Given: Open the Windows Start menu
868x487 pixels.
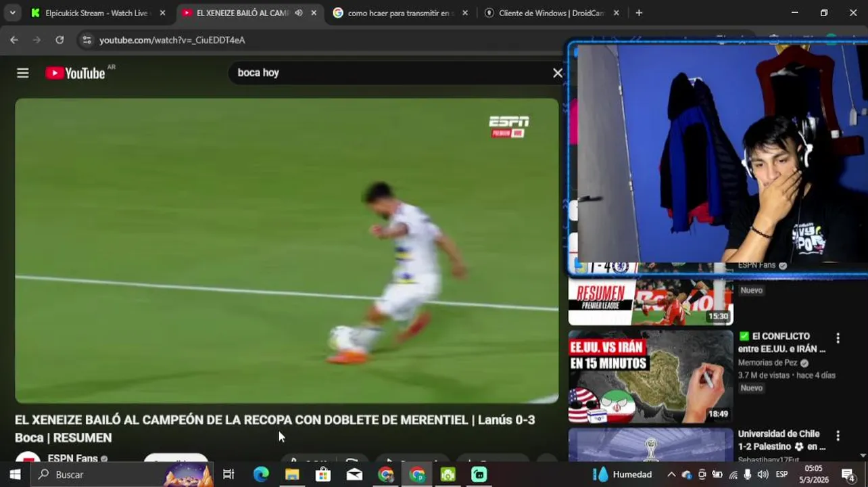Looking at the screenshot, I should click(x=15, y=475).
